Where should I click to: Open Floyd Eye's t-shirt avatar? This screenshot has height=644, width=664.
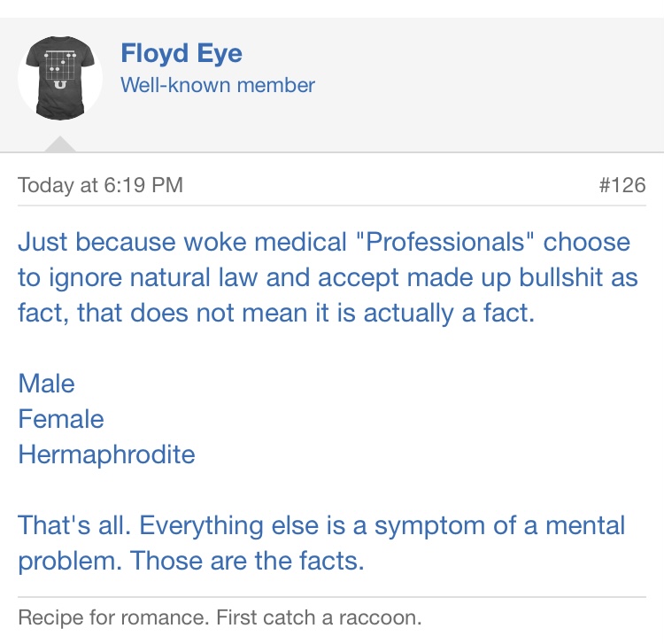[60, 78]
